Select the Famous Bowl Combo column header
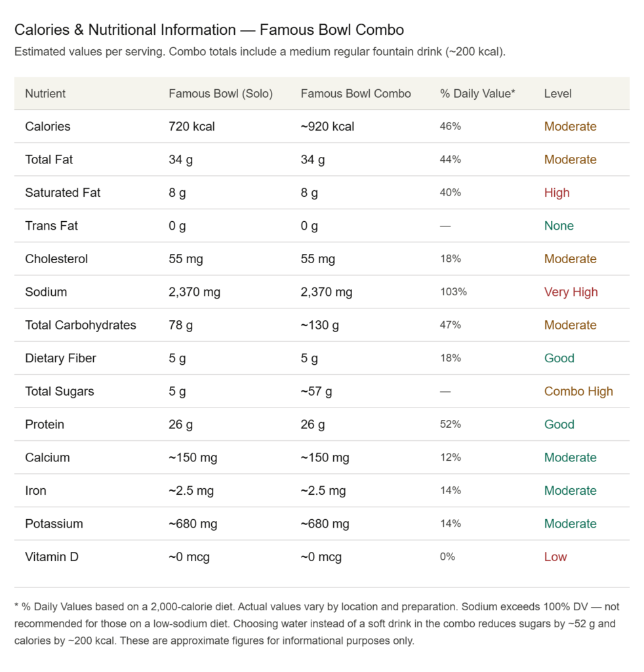The width and height of the screenshot is (644, 672). click(x=355, y=94)
